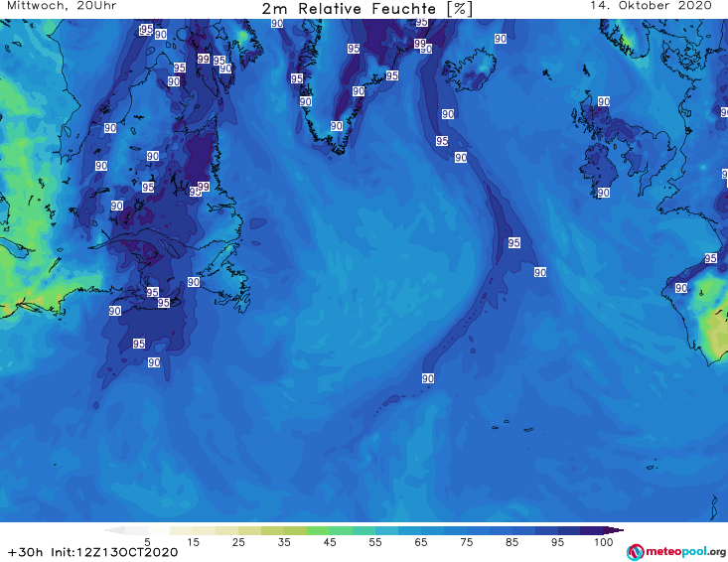Image resolution: width=728 pixels, height=562 pixels.
Task: Pick the blue swatch between 75 and 85
Action: 501,530
